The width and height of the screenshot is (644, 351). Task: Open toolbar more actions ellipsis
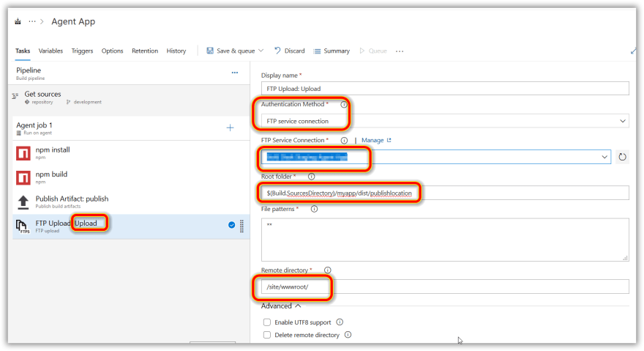click(x=400, y=51)
